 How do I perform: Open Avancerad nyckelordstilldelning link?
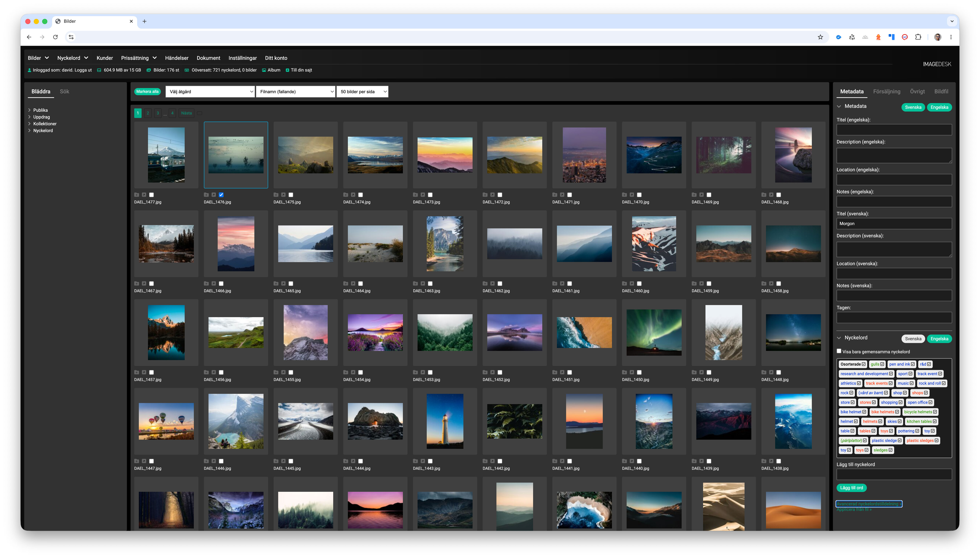pos(869,504)
